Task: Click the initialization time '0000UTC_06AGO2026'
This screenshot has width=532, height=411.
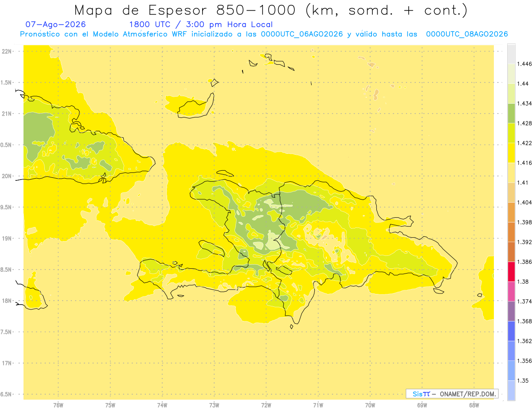Action: click(302, 34)
